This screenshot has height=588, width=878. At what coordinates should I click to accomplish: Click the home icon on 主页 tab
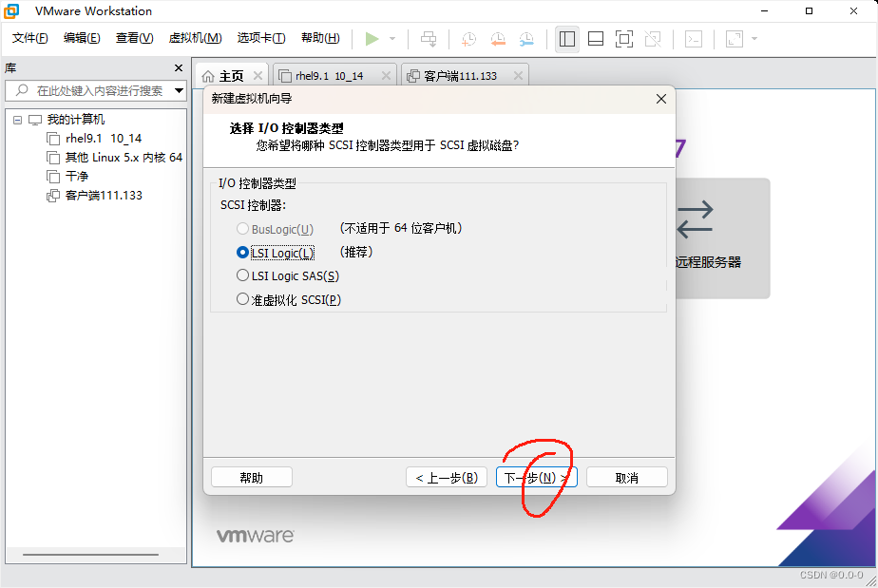tap(208, 76)
